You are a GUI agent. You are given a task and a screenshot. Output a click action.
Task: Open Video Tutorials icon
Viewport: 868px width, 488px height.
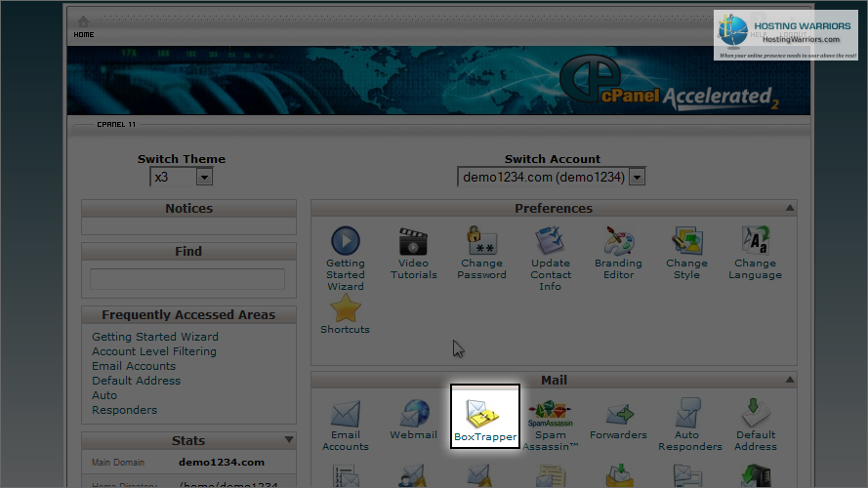click(x=414, y=241)
